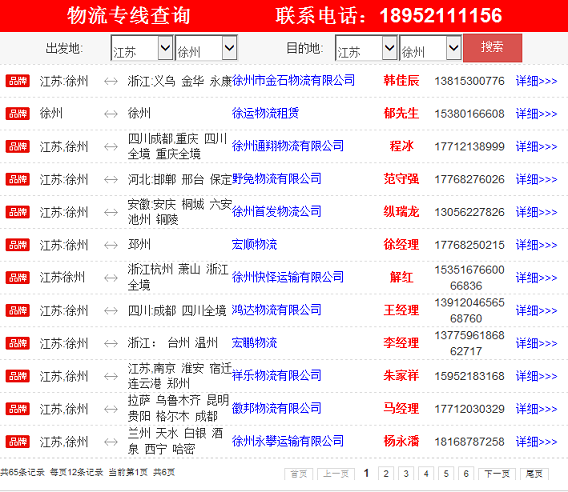
Task: Open 徽邦物流有限公司 link
Action: point(276,408)
